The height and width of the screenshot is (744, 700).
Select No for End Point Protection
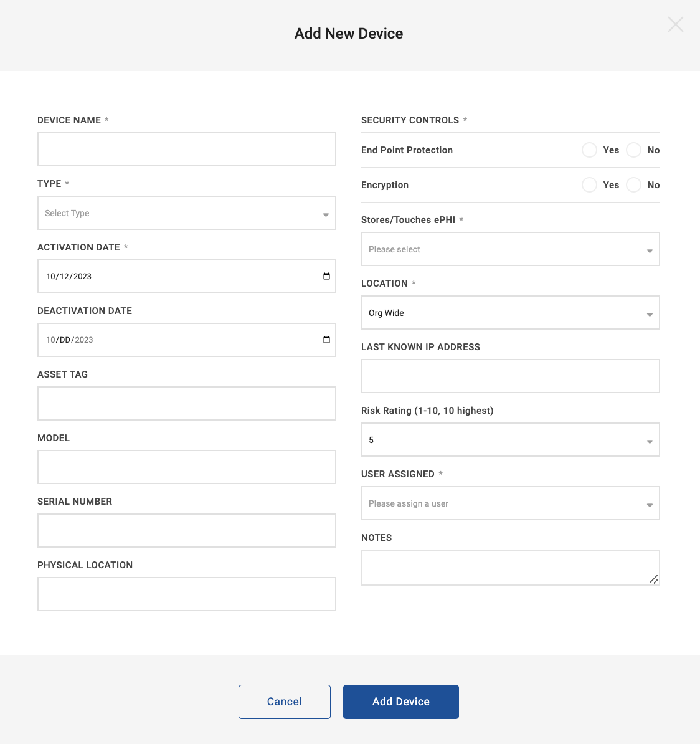click(633, 150)
